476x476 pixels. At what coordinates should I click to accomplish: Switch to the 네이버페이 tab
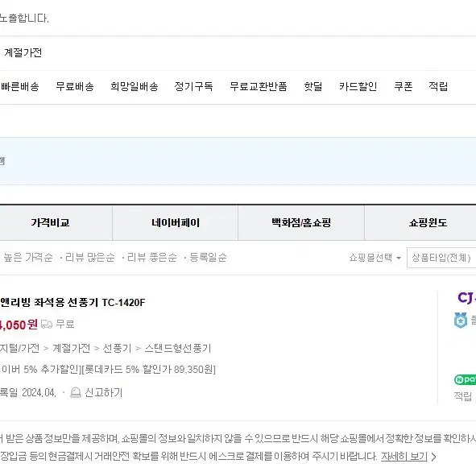point(176,222)
